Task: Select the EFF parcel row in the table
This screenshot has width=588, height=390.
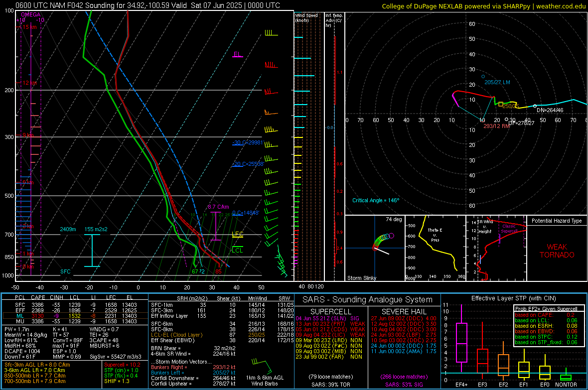Action: coord(75,310)
